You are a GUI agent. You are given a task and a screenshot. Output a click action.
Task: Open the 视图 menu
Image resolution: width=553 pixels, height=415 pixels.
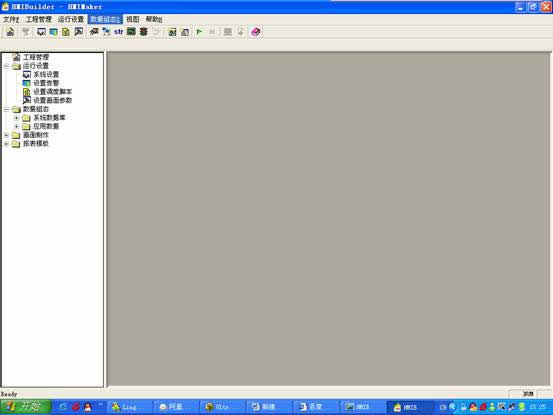click(133, 19)
